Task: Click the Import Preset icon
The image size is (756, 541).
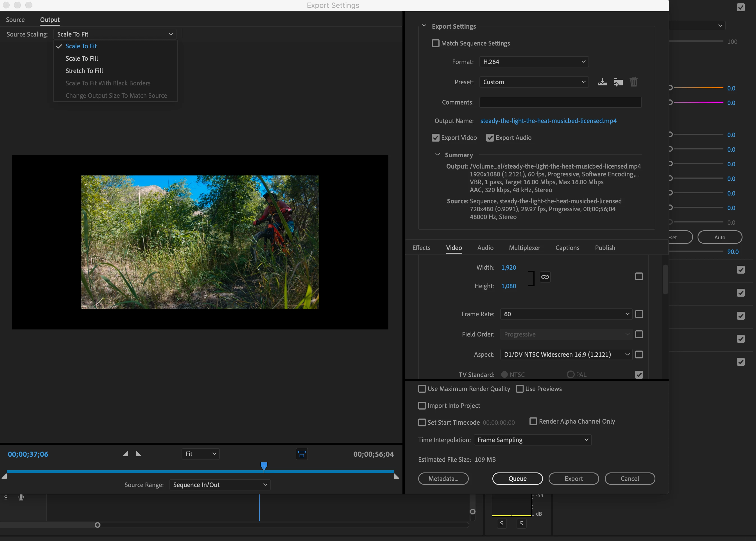Action: 618,82
